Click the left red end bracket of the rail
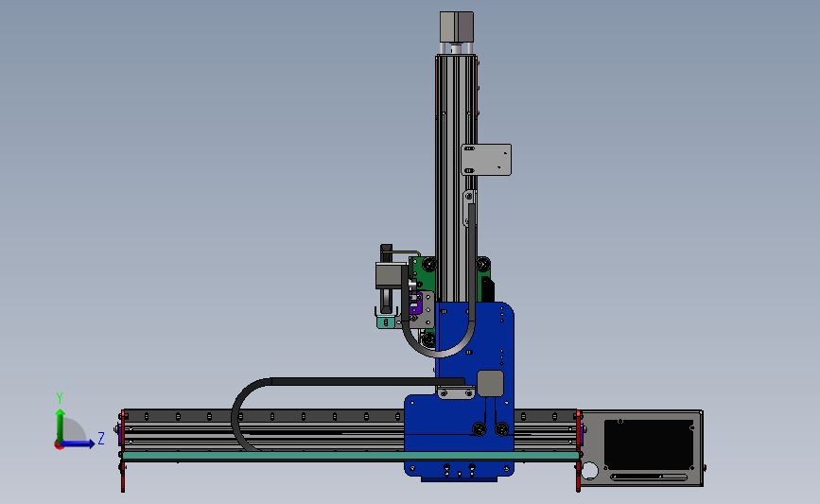Image resolution: width=820 pixels, height=504 pixels. [x=122, y=451]
